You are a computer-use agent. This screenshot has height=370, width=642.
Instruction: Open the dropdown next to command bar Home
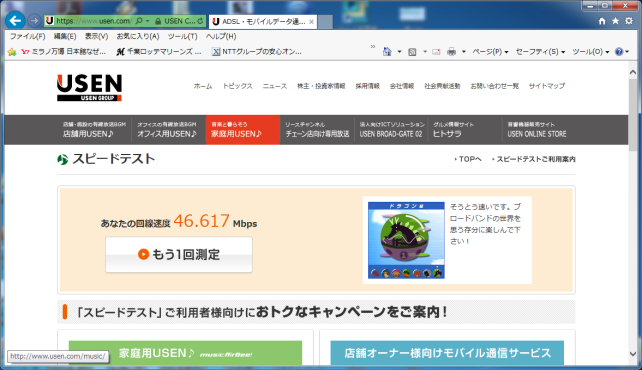[399, 52]
